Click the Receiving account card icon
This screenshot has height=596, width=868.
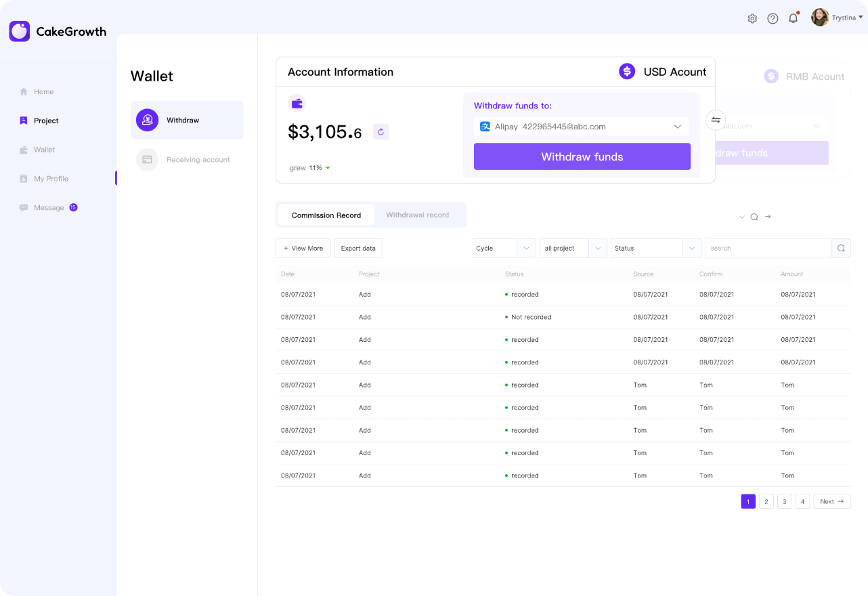(147, 160)
